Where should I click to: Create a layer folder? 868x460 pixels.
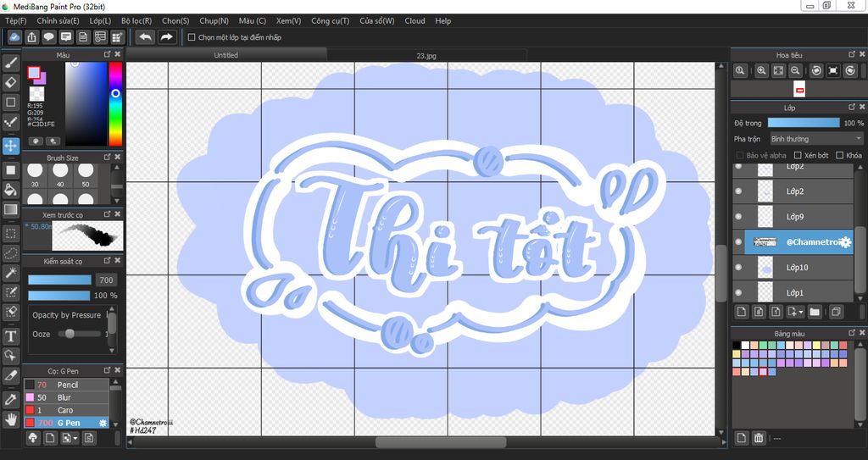815,312
